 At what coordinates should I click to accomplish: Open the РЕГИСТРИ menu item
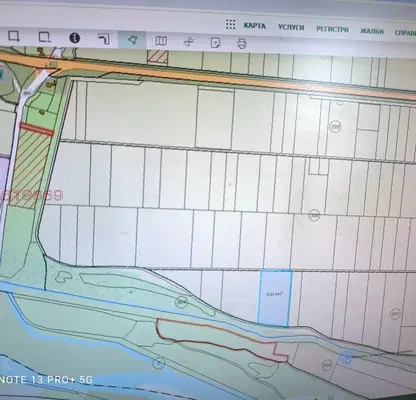[332, 29]
